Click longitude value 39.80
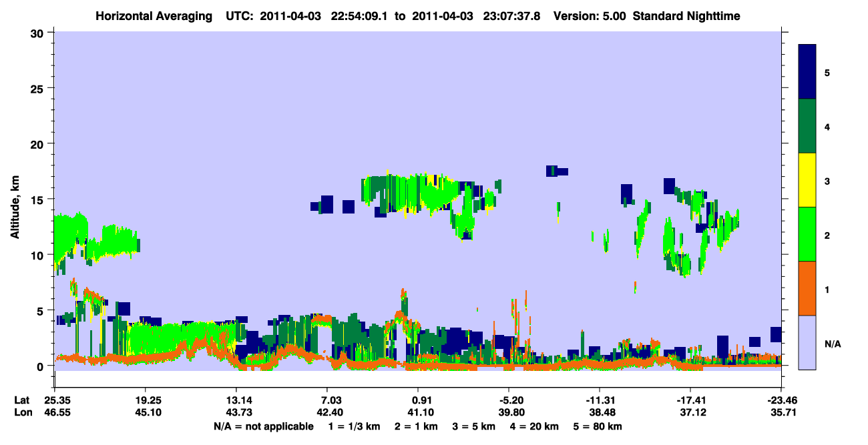The height and width of the screenshot is (445, 868). (x=511, y=413)
